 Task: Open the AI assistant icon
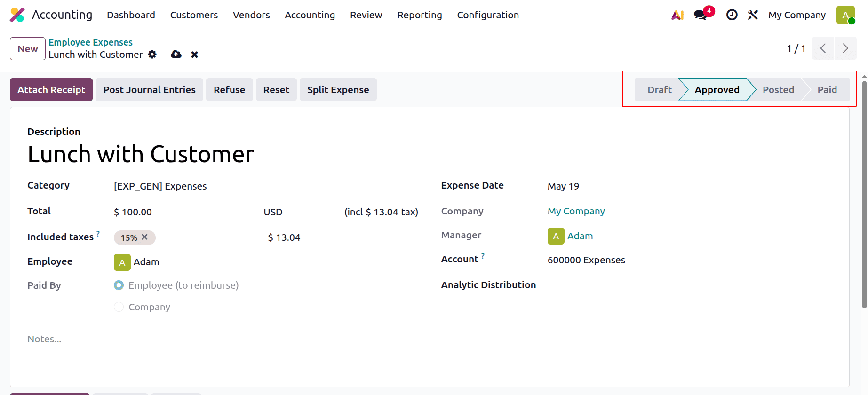point(677,15)
